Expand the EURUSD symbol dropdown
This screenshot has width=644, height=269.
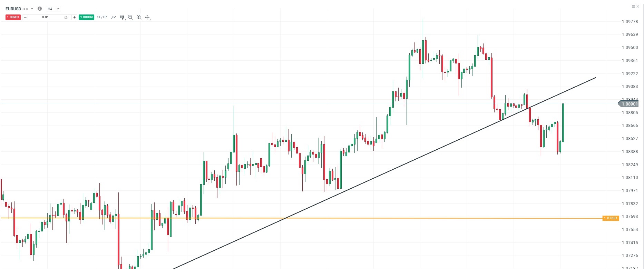pyautogui.click(x=32, y=9)
